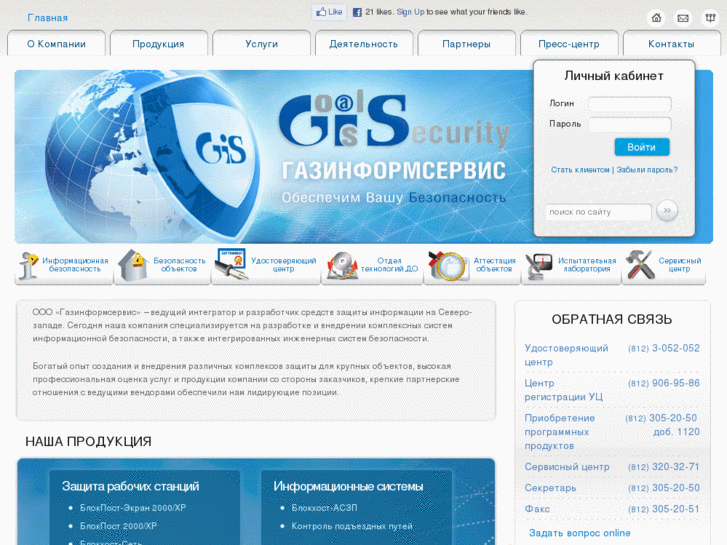This screenshot has height=545, width=727.
Task: Click the Секретарь contact link
Action: tap(550, 488)
